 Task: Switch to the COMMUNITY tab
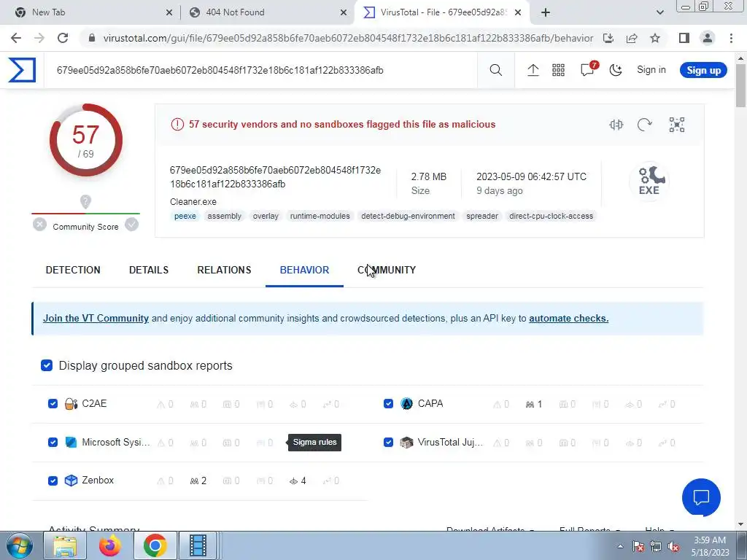coord(387,270)
